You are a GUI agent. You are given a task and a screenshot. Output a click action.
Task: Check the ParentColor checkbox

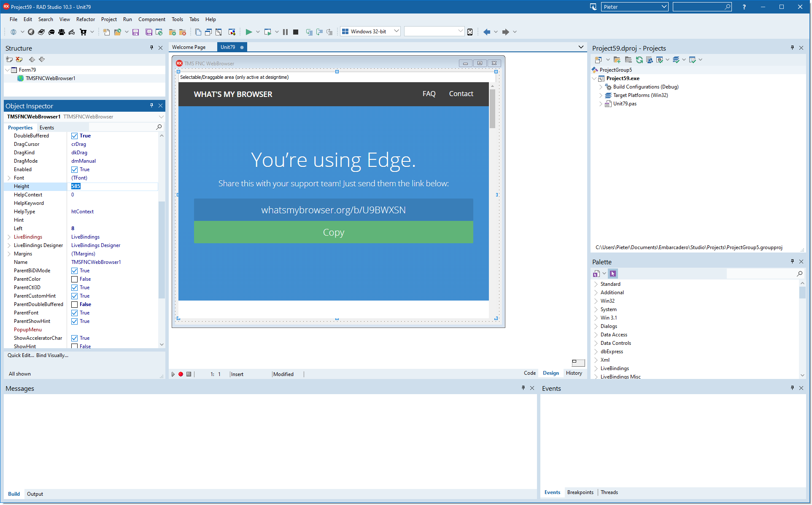[x=74, y=279]
